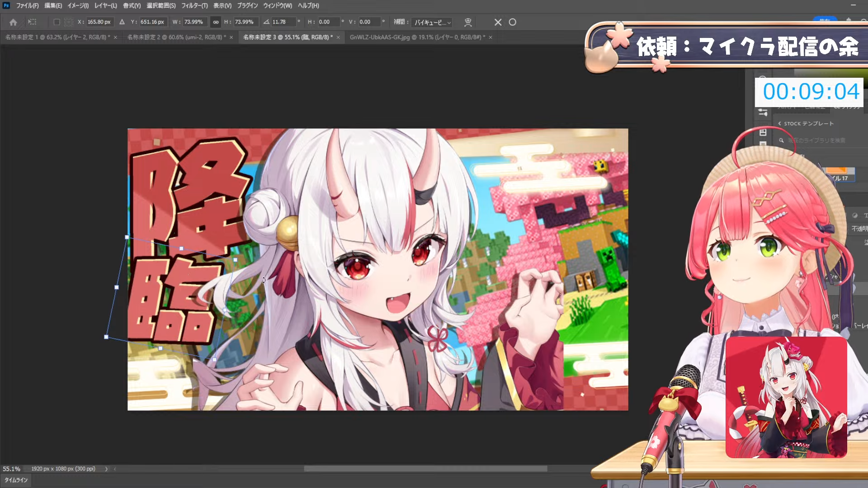The width and height of the screenshot is (868, 488).
Task: Open the transform tool preset icon
Action: point(32,22)
